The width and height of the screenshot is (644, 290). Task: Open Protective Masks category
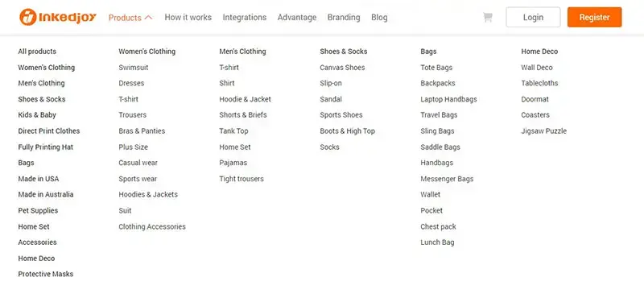pyautogui.click(x=46, y=274)
